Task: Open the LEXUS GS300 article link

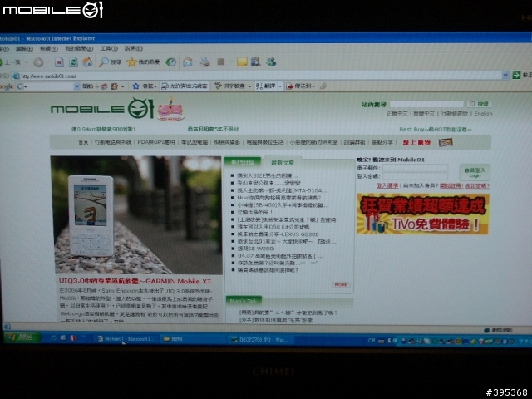Action: tap(278, 234)
